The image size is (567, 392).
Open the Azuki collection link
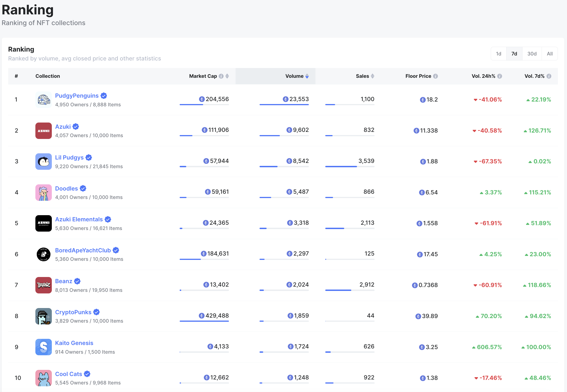point(63,126)
